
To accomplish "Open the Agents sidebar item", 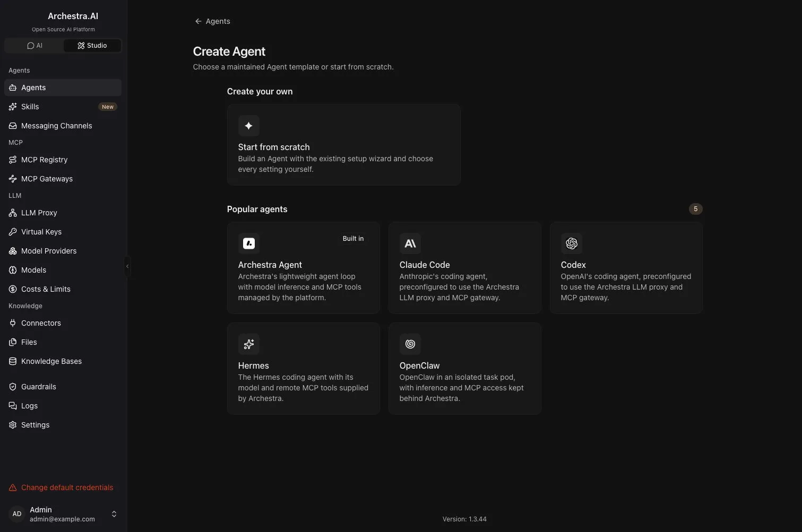I will tap(63, 88).
